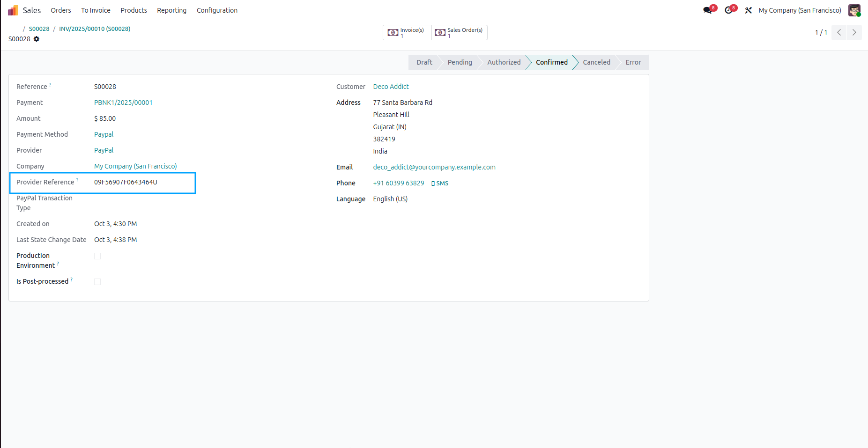Go to INV/2025/00010 (S00028) breadcrumb
868x448 pixels.
pyautogui.click(x=95, y=29)
